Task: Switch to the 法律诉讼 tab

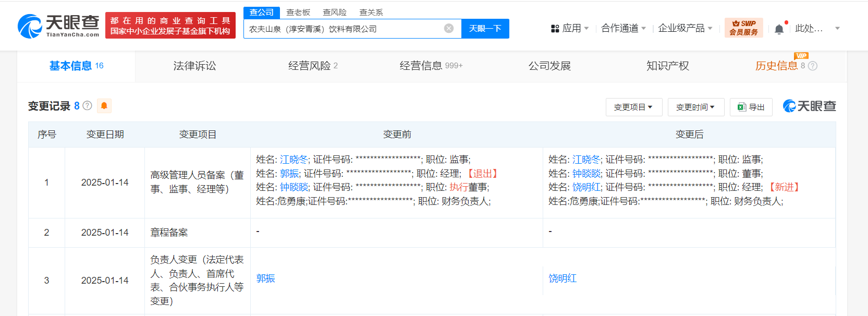Action: 194,66
